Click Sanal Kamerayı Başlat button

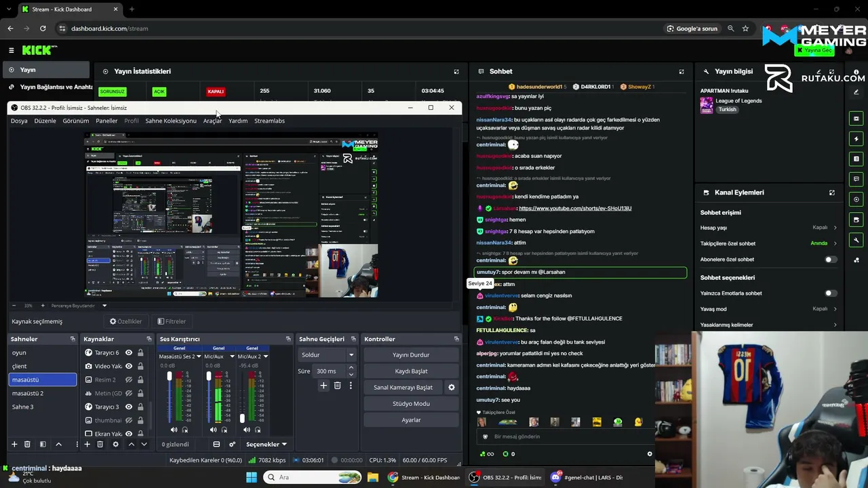pyautogui.click(x=403, y=387)
